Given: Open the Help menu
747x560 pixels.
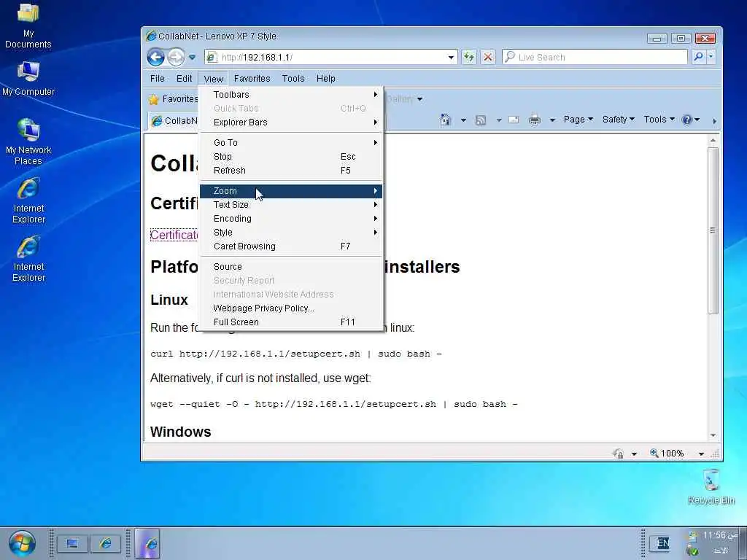Looking at the screenshot, I should [x=326, y=79].
